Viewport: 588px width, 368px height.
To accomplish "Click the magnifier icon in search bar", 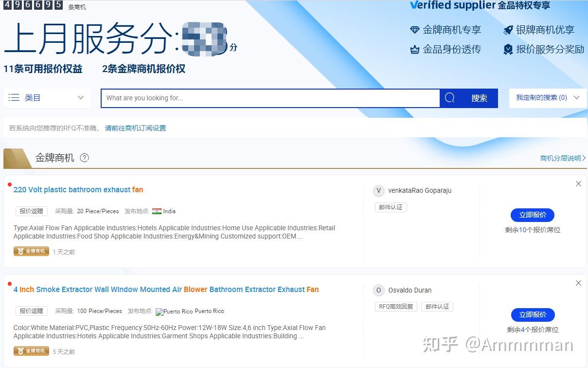I will point(448,98).
